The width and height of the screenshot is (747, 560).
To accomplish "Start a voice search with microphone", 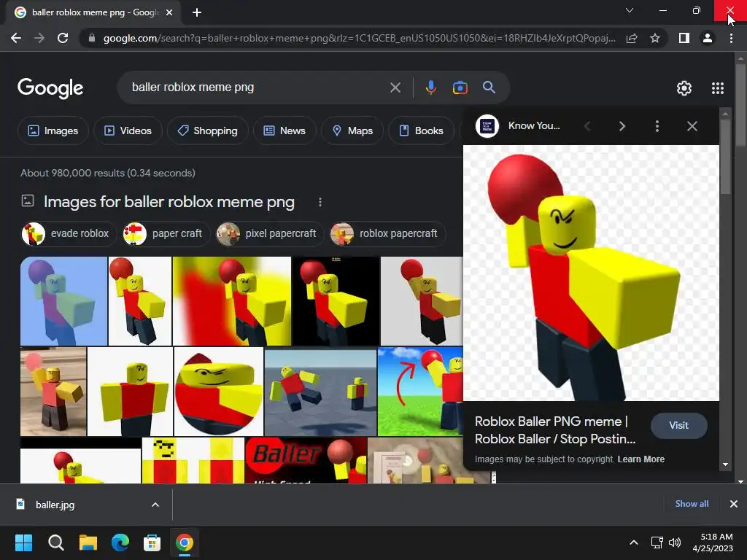I will (430, 87).
